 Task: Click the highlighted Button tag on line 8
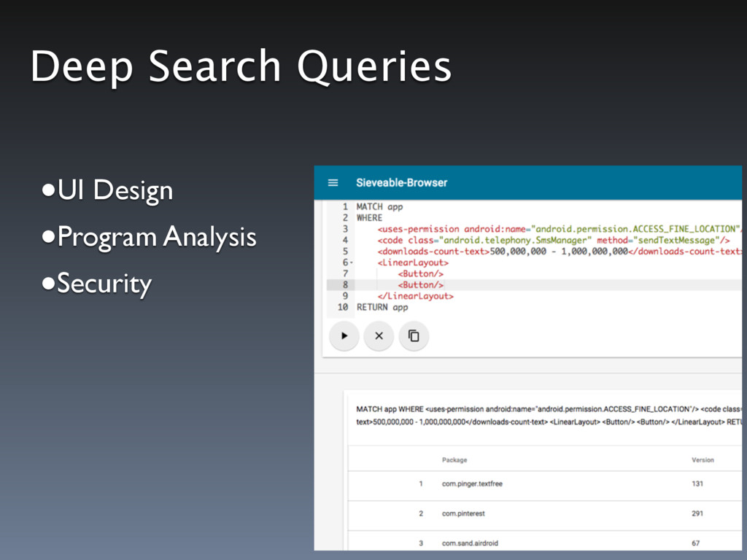(421, 285)
